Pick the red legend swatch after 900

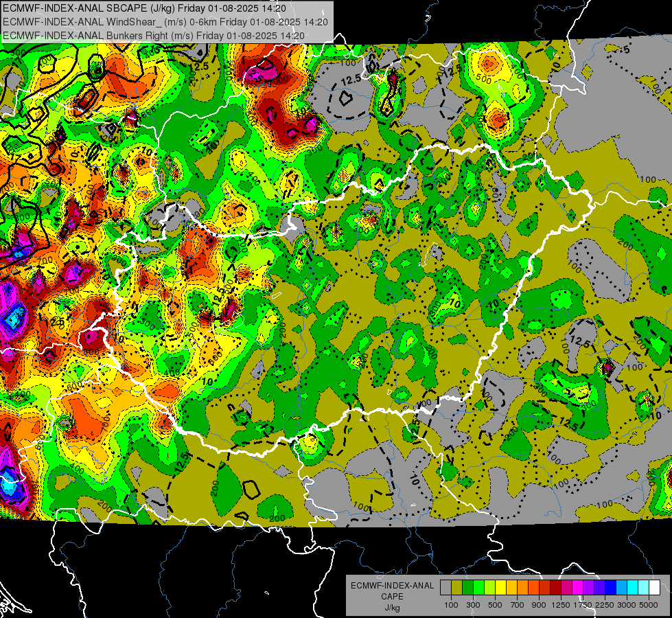(545, 588)
